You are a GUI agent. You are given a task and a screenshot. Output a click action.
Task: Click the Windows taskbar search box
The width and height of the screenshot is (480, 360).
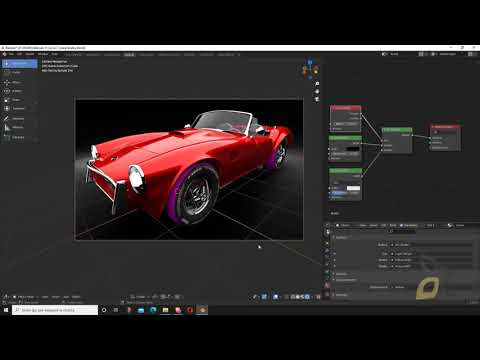(x=55, y=310)
